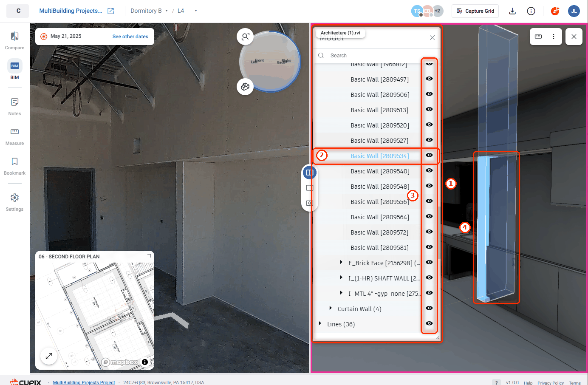The height and width of the screenshot is (385, 588).
Task: Open the L4 level dropdown
Action: coord(187,11)
